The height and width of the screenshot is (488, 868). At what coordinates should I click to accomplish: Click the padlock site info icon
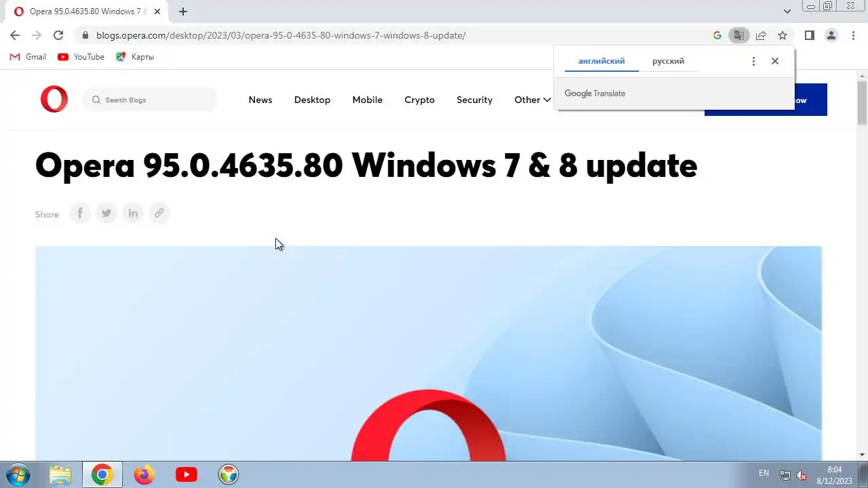coord(85,35)
